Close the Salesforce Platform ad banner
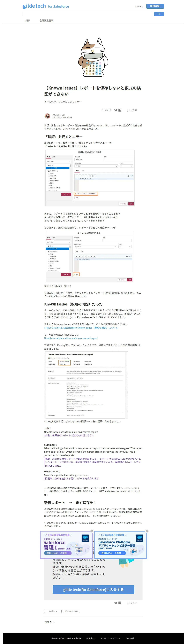Screen dimensions: 187x644 tap(147, 531)
